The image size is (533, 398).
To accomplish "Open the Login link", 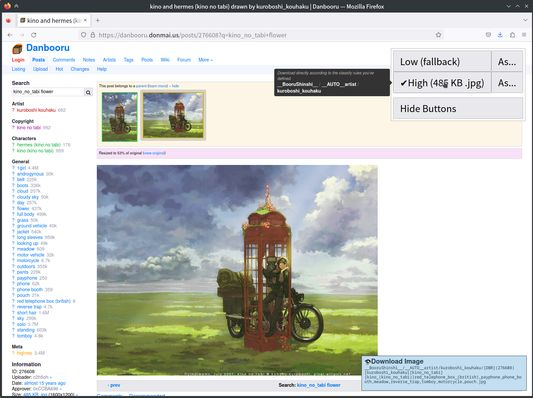I will (18, 60).
